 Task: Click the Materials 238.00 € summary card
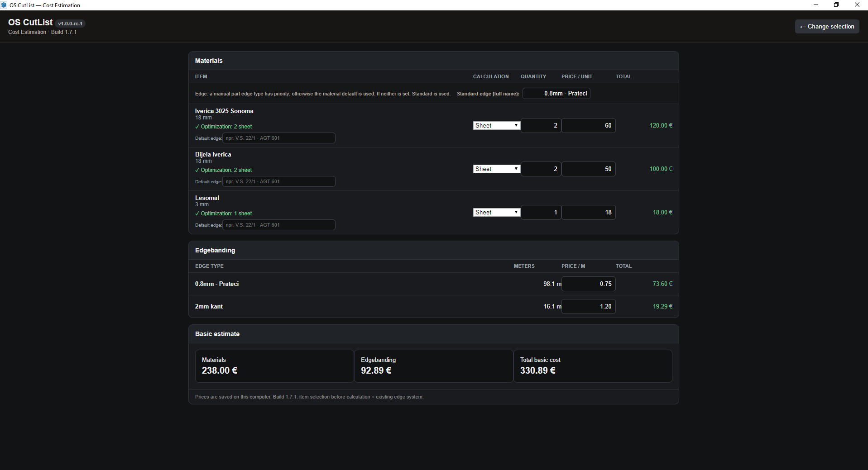pyautogui.click(x=274, y=366)
